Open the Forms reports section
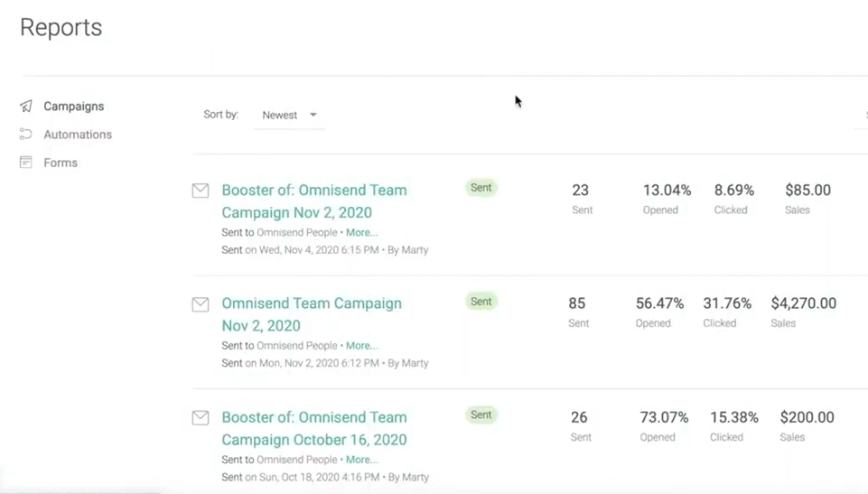This screenshot has height=494, width=868. [61, 163]
